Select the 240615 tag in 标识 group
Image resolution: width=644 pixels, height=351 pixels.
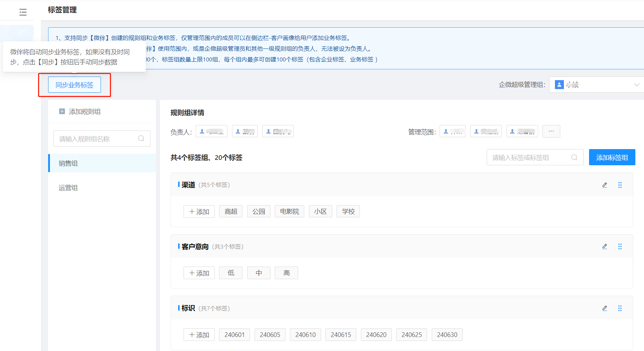340,335
